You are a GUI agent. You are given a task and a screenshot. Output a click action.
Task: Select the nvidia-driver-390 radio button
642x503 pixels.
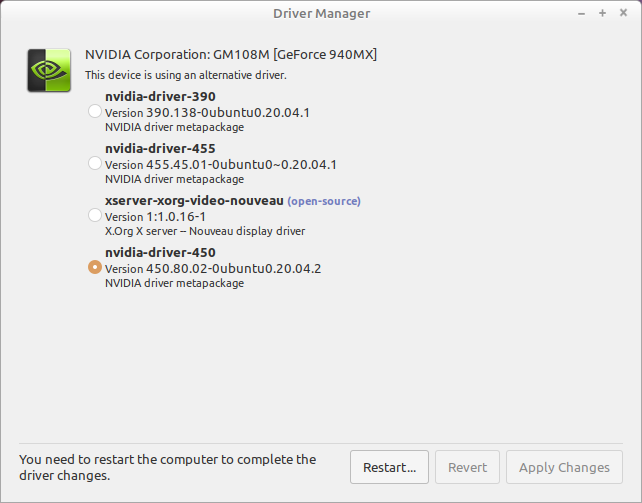tap(95, 111)
